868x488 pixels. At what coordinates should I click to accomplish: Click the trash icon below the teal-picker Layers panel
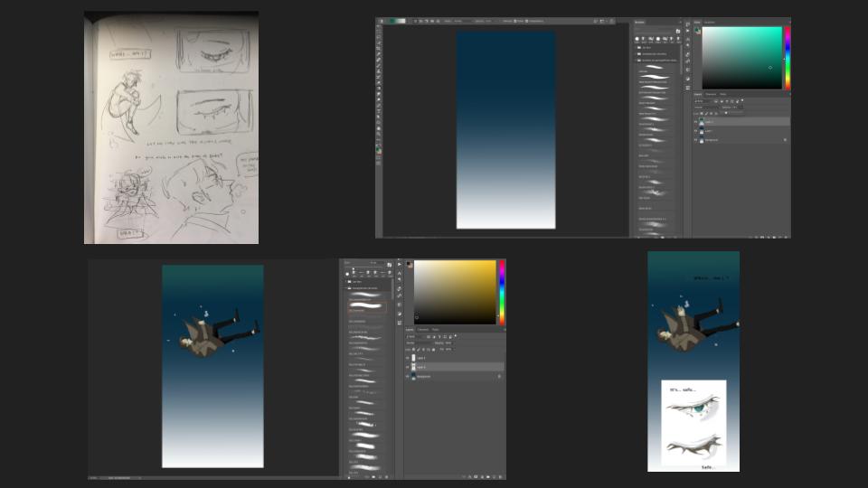(x=785, y=235)
